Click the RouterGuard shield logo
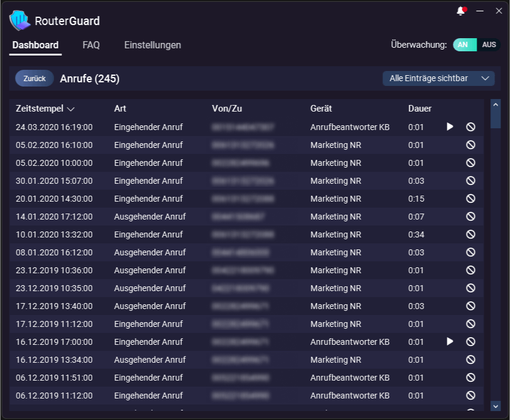 point(18,20)
